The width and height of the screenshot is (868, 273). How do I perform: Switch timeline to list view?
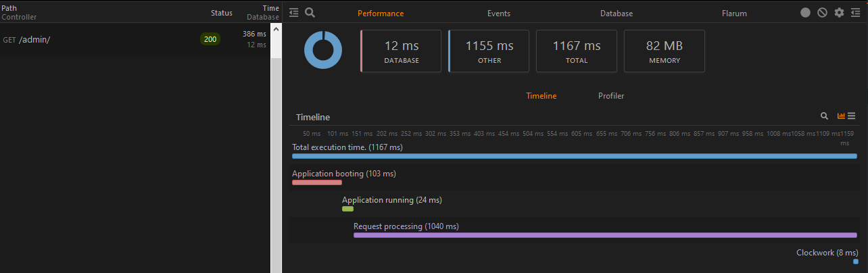click(x=852, y=116)
